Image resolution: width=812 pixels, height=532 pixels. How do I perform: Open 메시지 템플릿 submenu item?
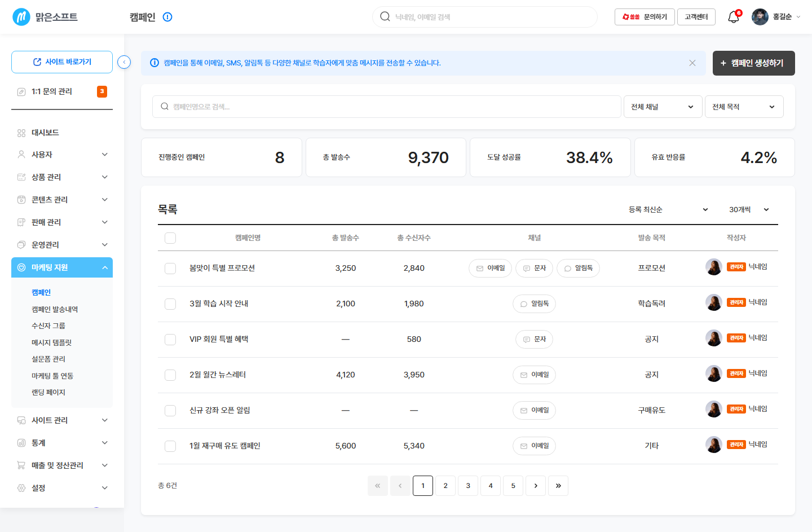click(52, 342)
